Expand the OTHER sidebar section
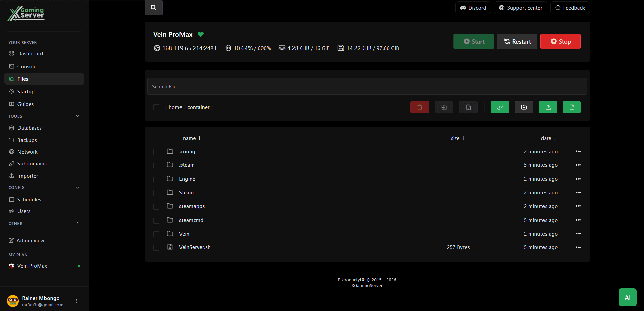Image resolution: width=644 pixels, height=311 pixels. (x=78, y=223)
